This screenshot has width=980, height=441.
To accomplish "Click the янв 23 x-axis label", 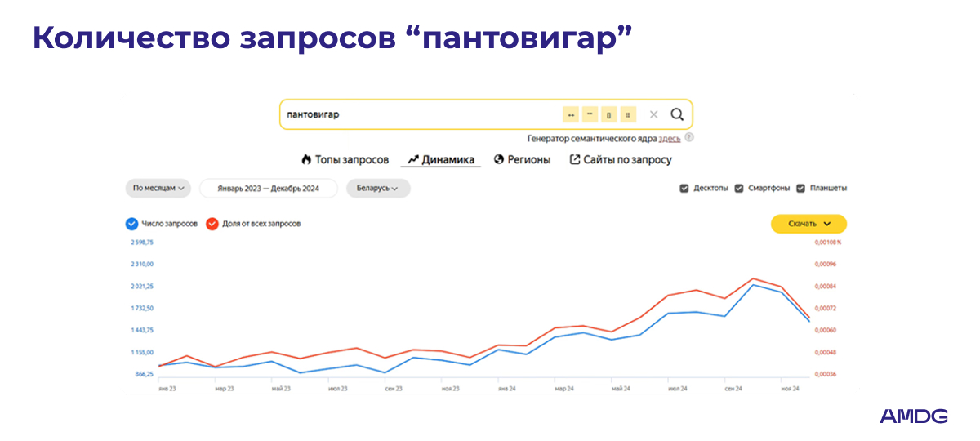I will [167, 389].
